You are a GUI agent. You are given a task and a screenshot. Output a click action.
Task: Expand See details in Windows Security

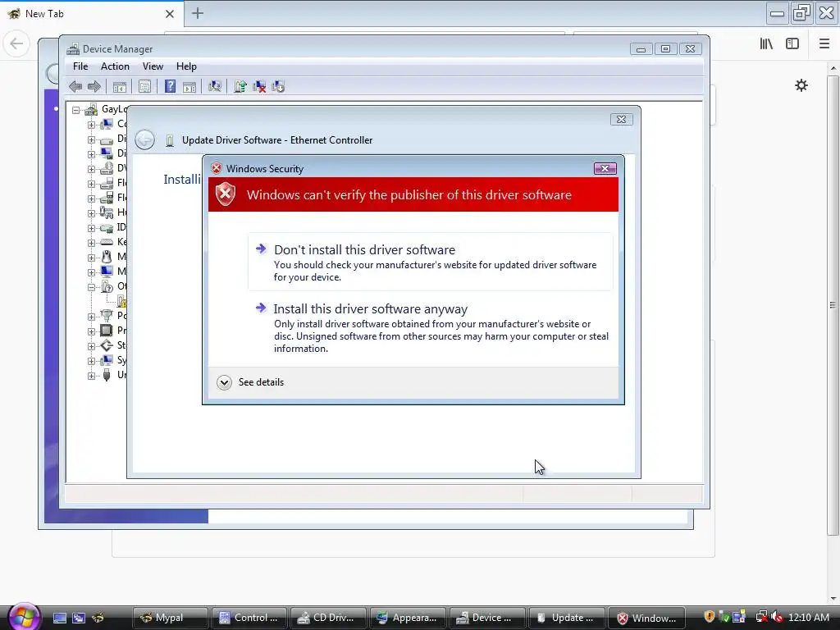tap(250, 382)
